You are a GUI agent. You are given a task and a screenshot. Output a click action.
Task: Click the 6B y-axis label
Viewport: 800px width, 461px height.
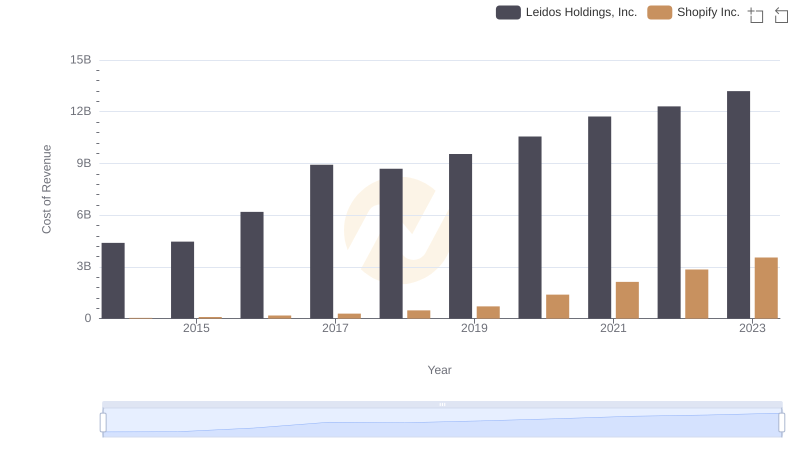(x=84, y=215)
